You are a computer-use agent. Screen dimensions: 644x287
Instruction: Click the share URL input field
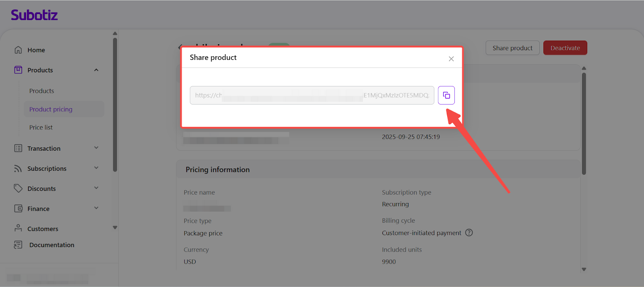(312, 95)
